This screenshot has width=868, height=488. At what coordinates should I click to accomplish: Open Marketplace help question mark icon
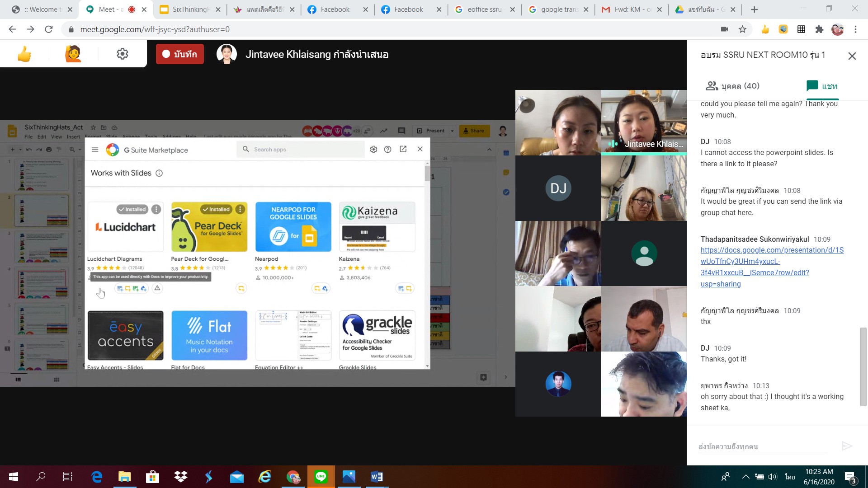pyautogui.click(x=387, y=150)
